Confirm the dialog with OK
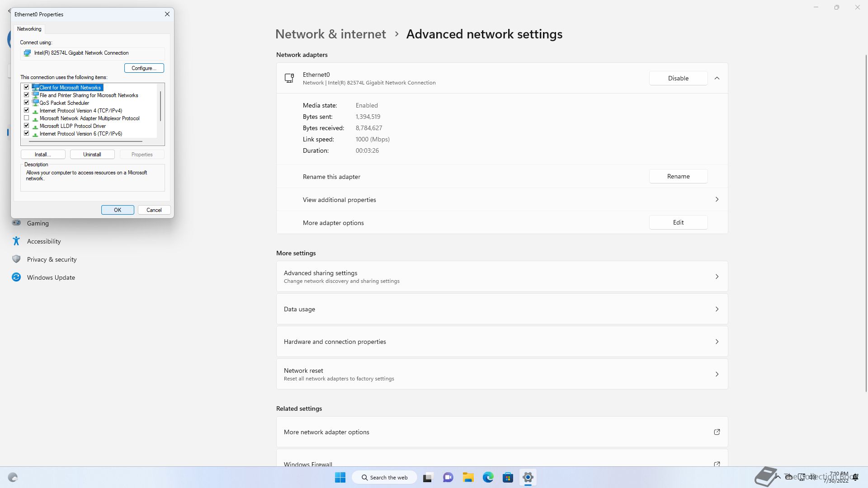The height and width of the screenshot is (488, 868). (118, 210)
